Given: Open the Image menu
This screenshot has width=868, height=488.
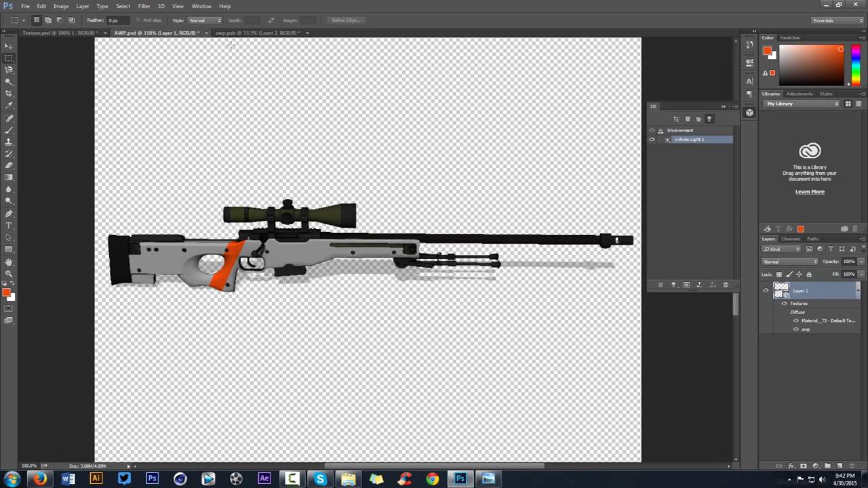Looking at the screenshot, I should tap(61, 6).
